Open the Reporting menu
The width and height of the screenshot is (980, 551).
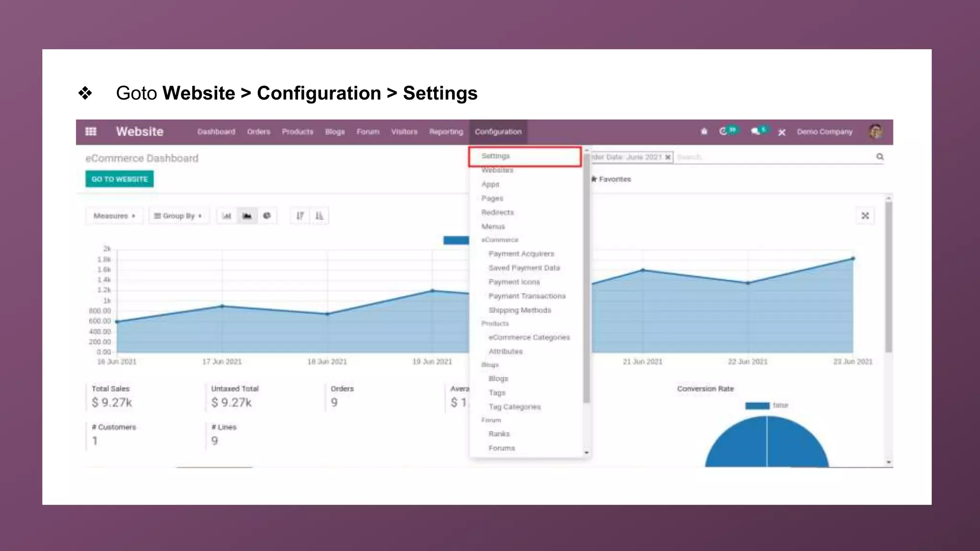pyautogui.click(x=446, y=132)
